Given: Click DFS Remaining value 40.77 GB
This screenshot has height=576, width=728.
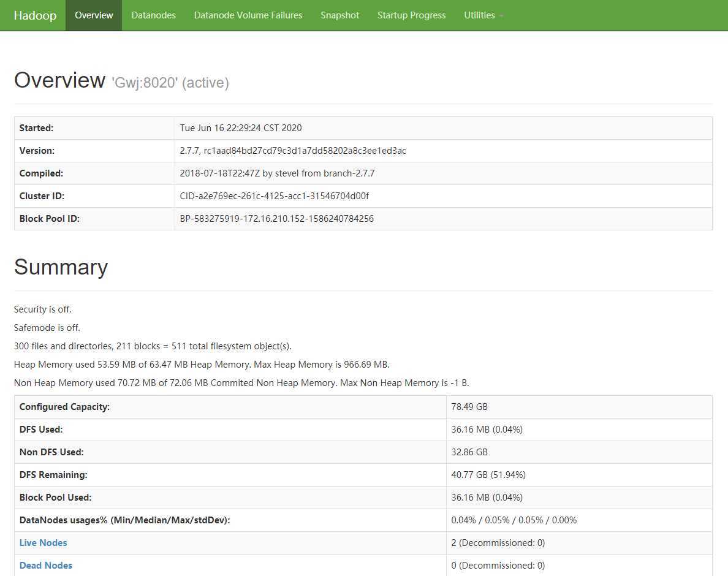Looking at the screenshot, I should 488,475.
